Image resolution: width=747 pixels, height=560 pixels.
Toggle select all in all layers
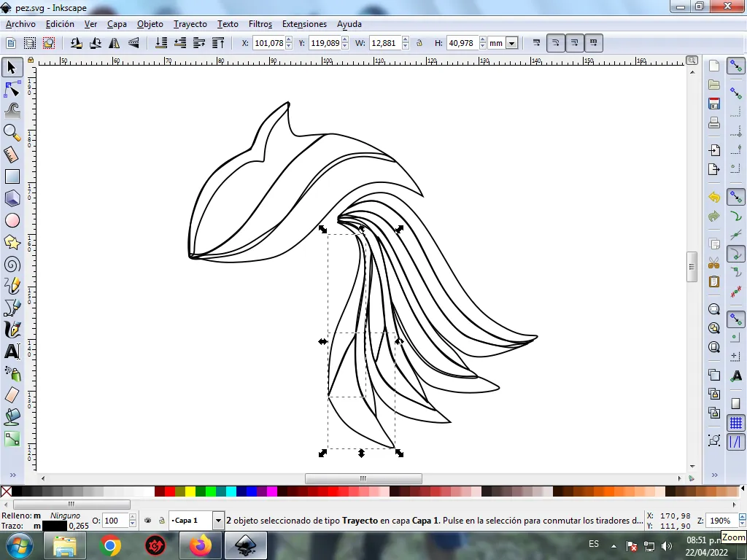click(x=29, y=43)
